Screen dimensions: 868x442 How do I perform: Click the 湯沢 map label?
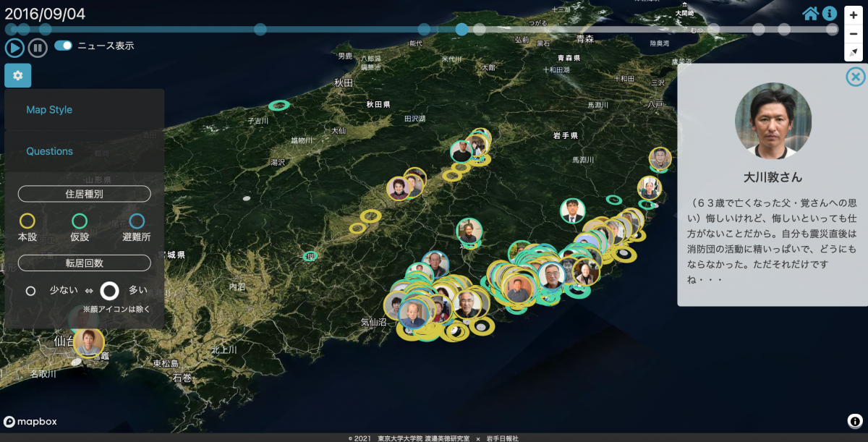[x=278, y=161]
